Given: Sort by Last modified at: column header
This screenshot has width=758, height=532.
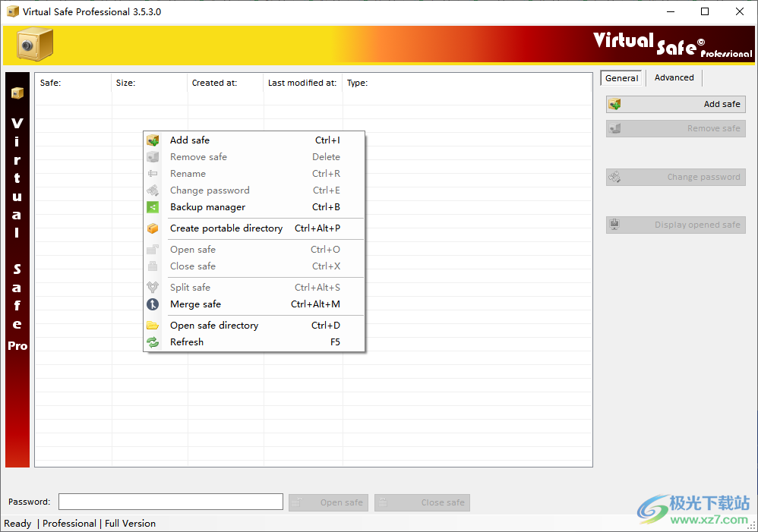Looking at the screenshot, I should (302, 83).
